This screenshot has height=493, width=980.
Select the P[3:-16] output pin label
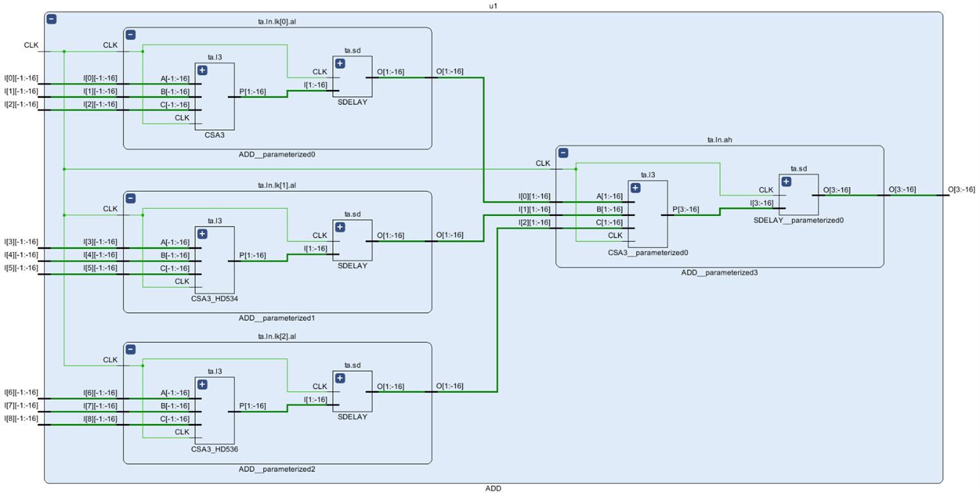686,209
